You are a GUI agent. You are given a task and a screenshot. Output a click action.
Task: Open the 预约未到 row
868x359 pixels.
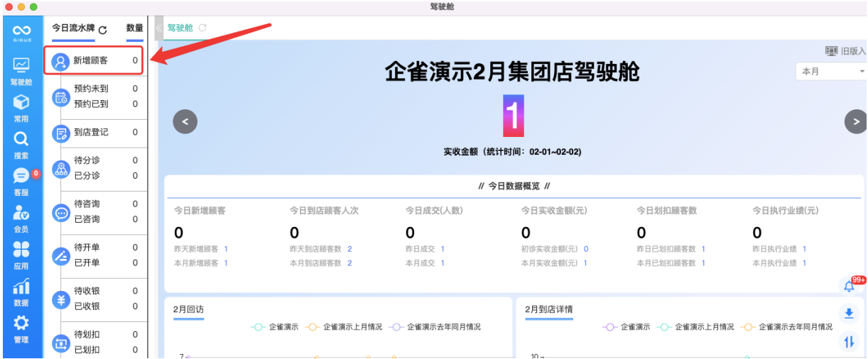[105, 89]
